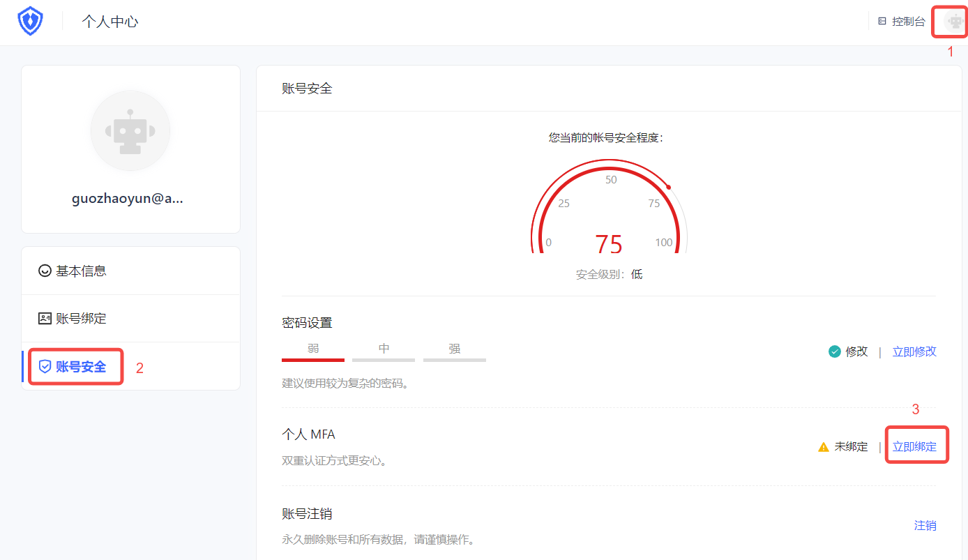Click the ID card icon beside 账号绑定
This screenshot has height=560, width=968.
click(45, 319)
